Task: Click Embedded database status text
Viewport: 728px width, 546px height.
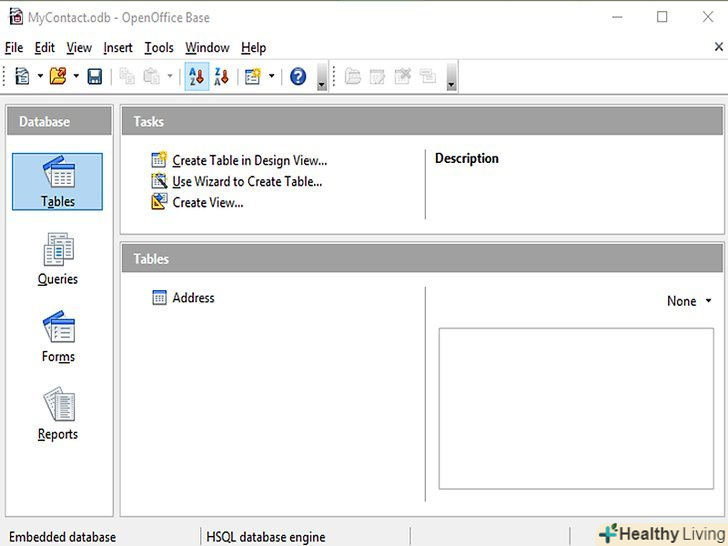Action: (62, 537)
